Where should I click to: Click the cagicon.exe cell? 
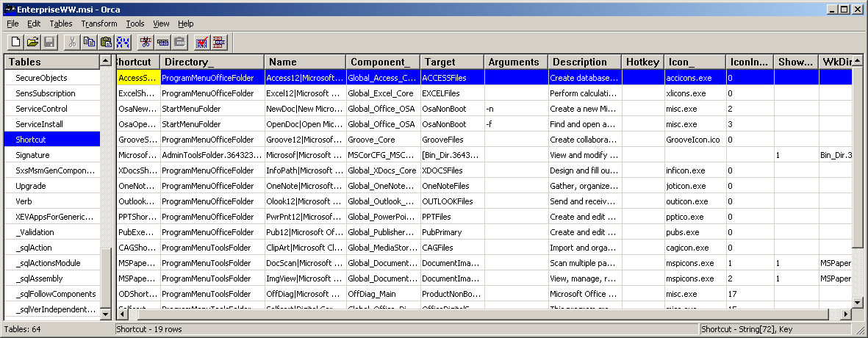695,248
